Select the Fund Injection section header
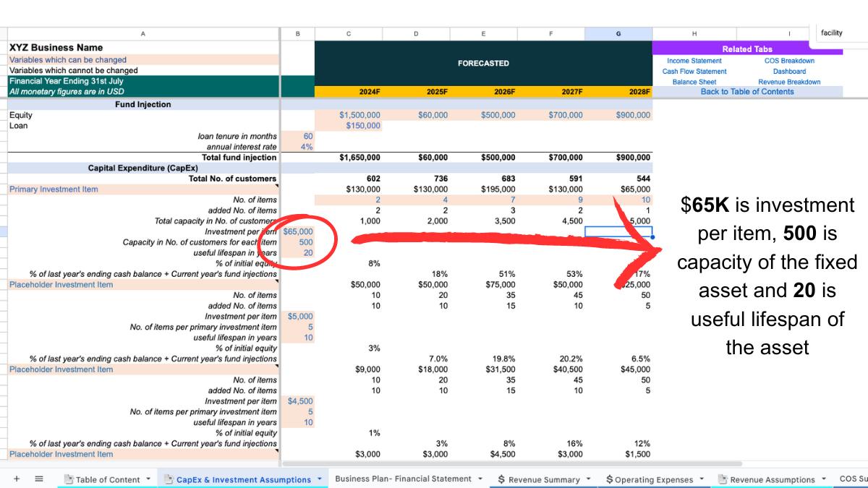This screenshot has height=488, width=868. pos(142,104)
